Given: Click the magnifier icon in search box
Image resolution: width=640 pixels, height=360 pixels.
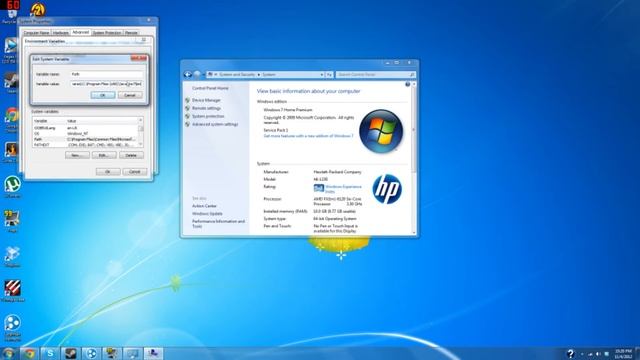Looking at the screenshot, I should click(x=412, y=75).
